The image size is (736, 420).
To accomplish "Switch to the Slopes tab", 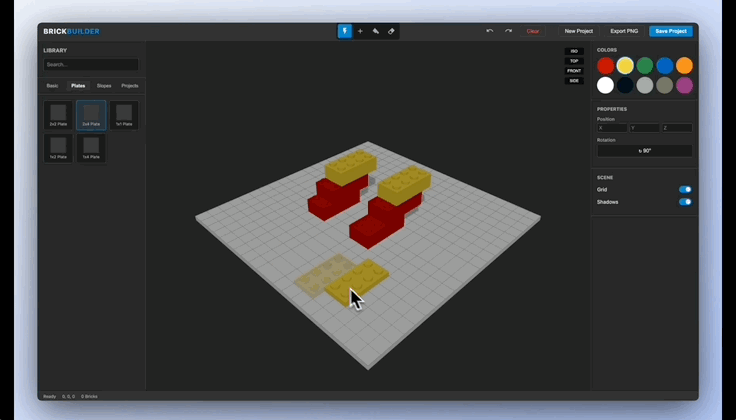I will click(x=104, y=86).
